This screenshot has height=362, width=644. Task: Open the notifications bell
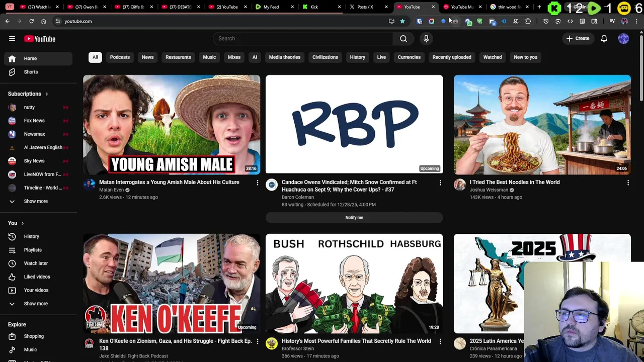[604, 39]
